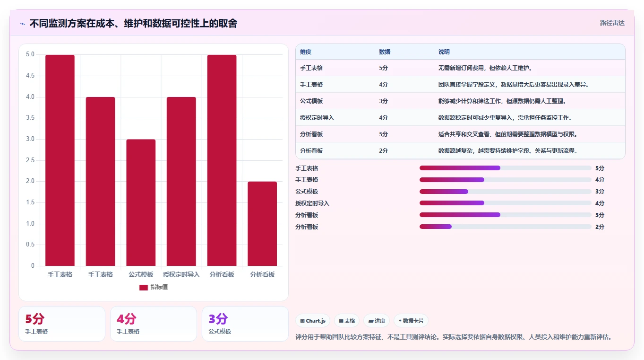Image resolution: width=644 pixels, height=360 pixels.
Task: Click the 手工表格 progress bar showing 5分
Action: pyautogui.click(x=506, y=168)
